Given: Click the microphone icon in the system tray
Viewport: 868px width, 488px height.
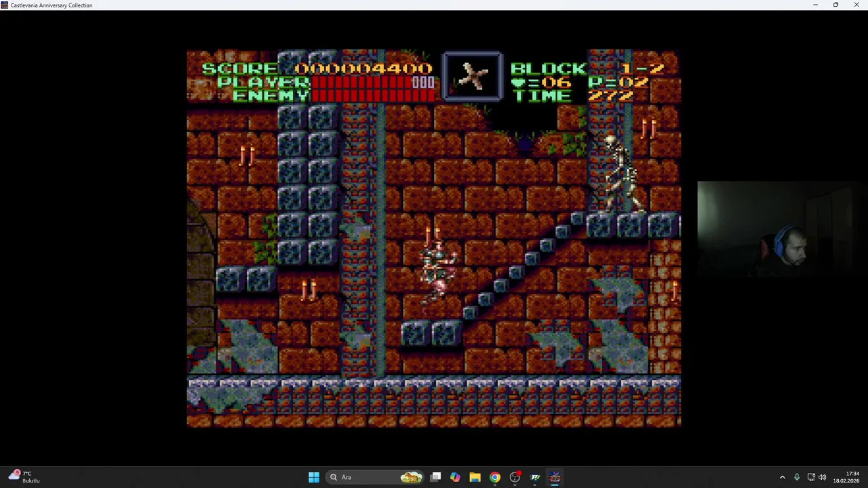Looking at the screenshot, I should (x=797, y=477).
